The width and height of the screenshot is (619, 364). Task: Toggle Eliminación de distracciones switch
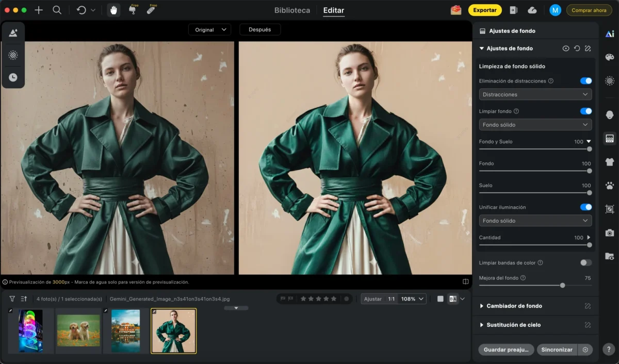pyautogui.click(x=585, y=81)
